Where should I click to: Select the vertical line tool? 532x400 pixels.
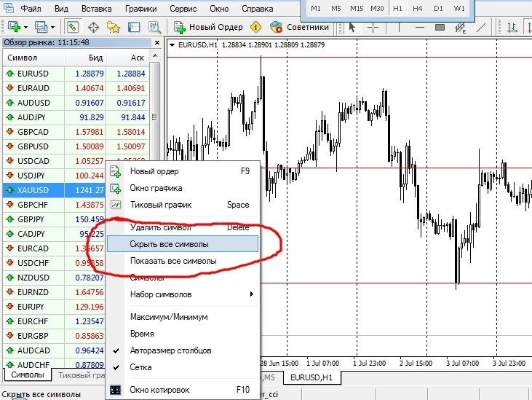click(x=399, y=27)
